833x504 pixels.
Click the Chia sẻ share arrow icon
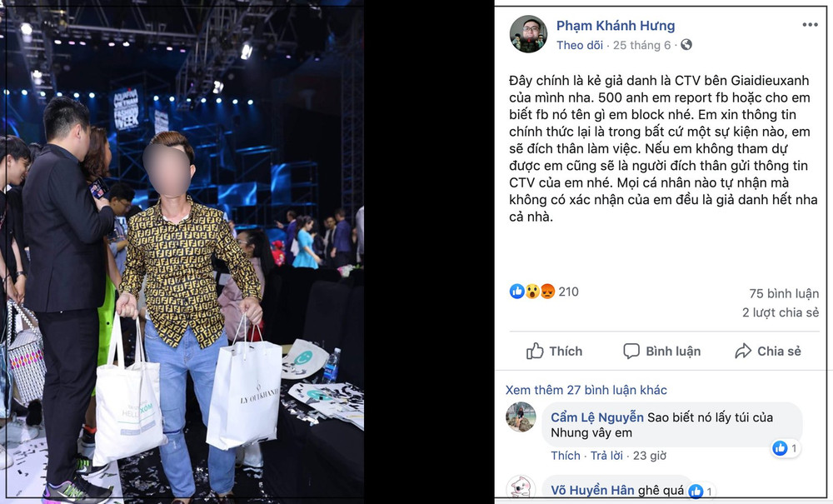[x=743, y=351]
